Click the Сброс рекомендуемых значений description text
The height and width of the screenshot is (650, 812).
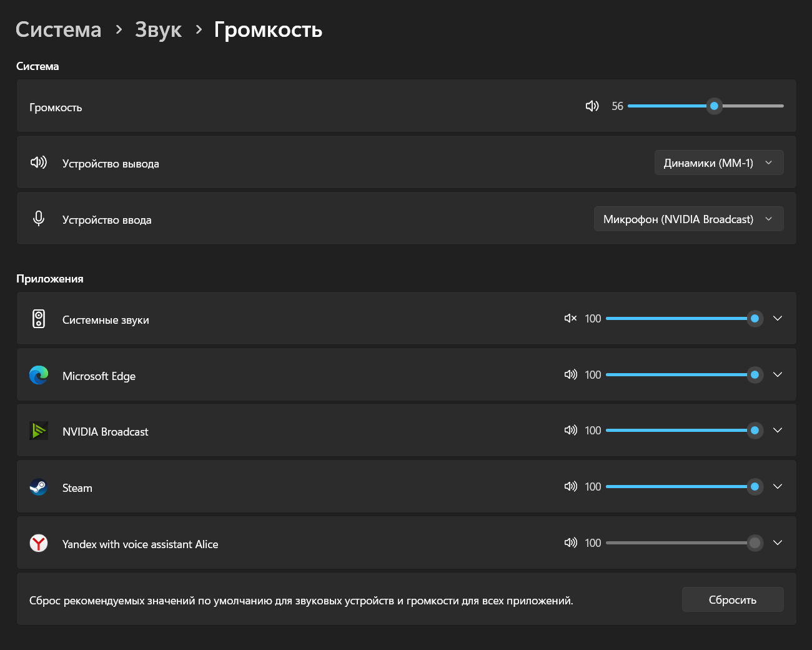[x=301, y=601]
